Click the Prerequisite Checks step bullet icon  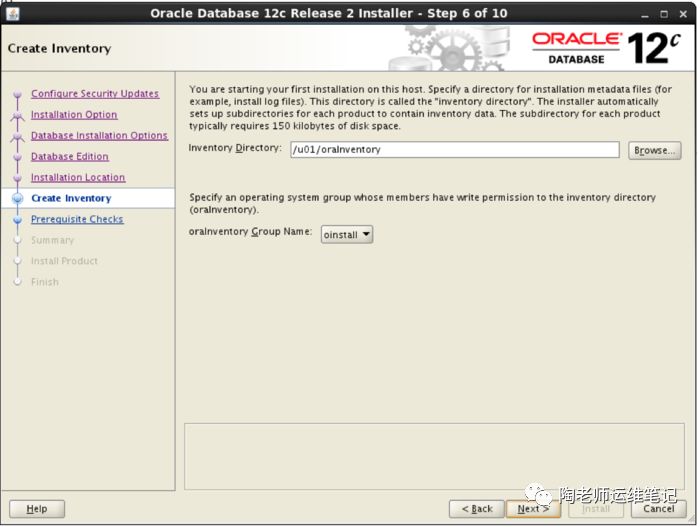pyautogui.click(x=17, y=220)
